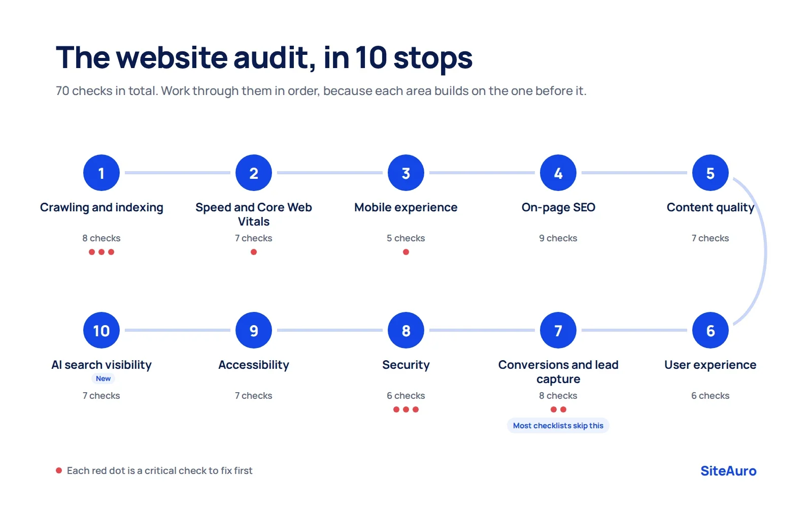Click the number 6 step circle
The width and height of the screenshot is (812, 508).
[710, 330]
